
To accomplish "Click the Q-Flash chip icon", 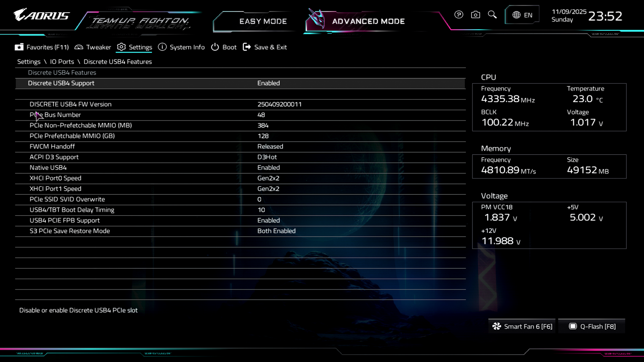I will point(573,326).
